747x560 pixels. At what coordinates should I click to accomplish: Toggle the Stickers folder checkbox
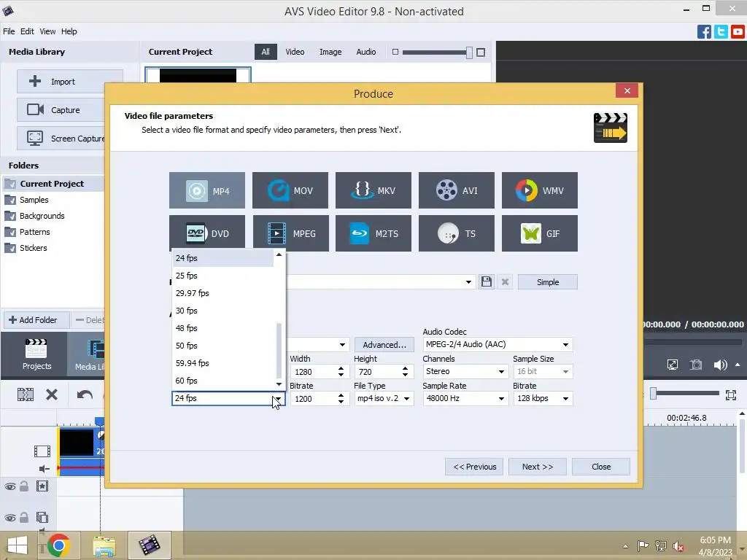(x=9, y=248)
